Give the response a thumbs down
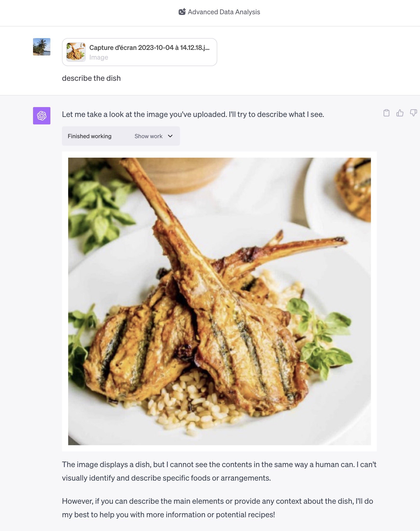The width and height of the screenshot is (420, 531). click(413, 113)
